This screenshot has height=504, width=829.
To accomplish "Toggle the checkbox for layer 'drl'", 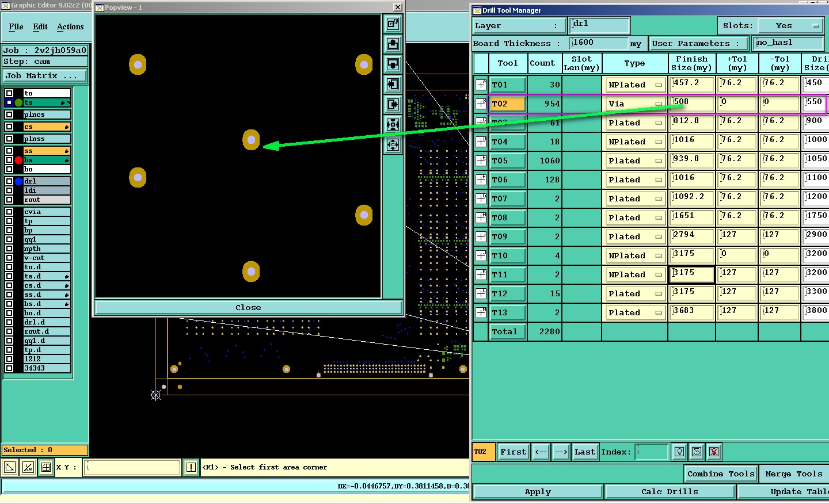I will click(9, 181).
